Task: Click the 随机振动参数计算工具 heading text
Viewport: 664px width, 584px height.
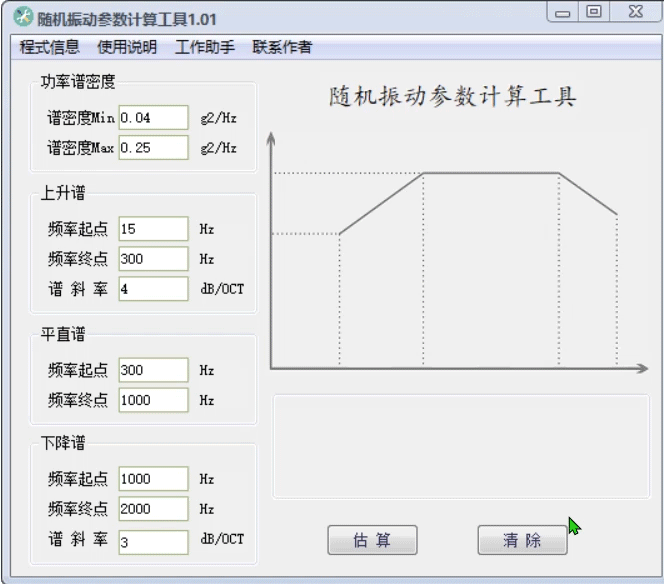Action: point(453,96)
